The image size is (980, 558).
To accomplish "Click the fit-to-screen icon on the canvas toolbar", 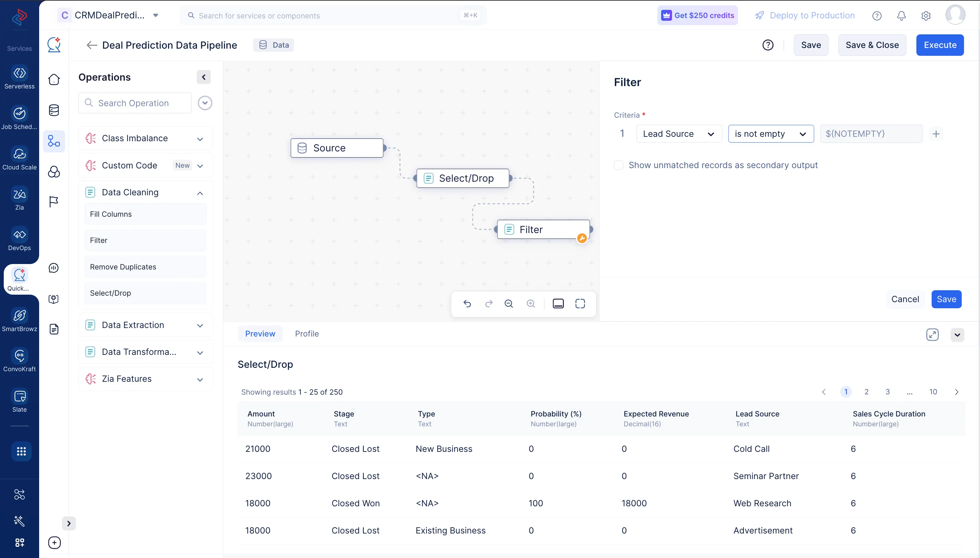I will click(580, 303).
